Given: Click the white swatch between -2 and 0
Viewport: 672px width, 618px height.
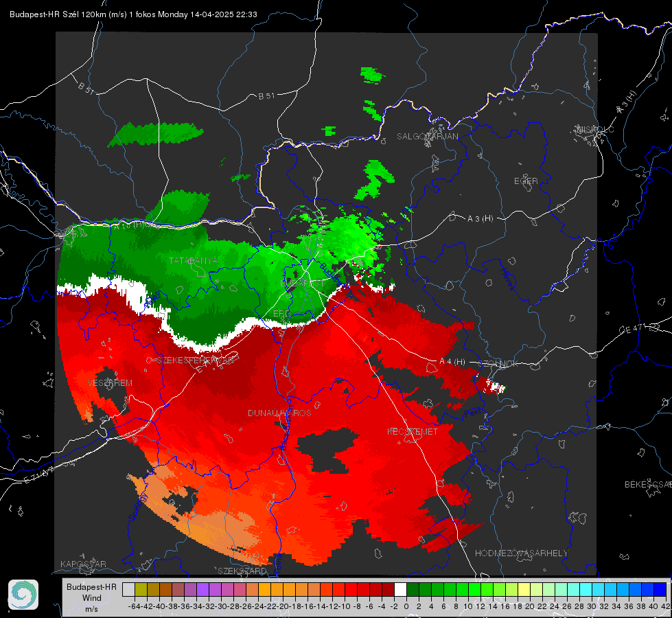Looking at the screenshot, I should pos(400,589).
